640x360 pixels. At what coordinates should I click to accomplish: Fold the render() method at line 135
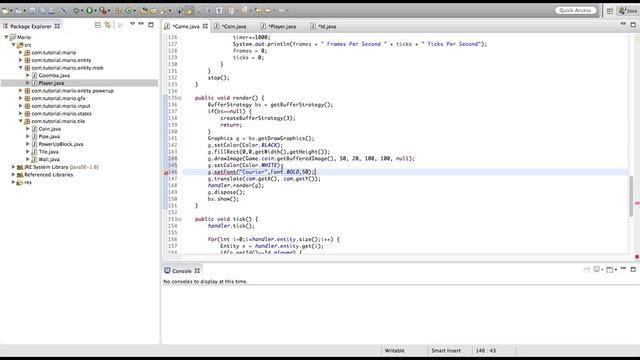tap(180, 98)
